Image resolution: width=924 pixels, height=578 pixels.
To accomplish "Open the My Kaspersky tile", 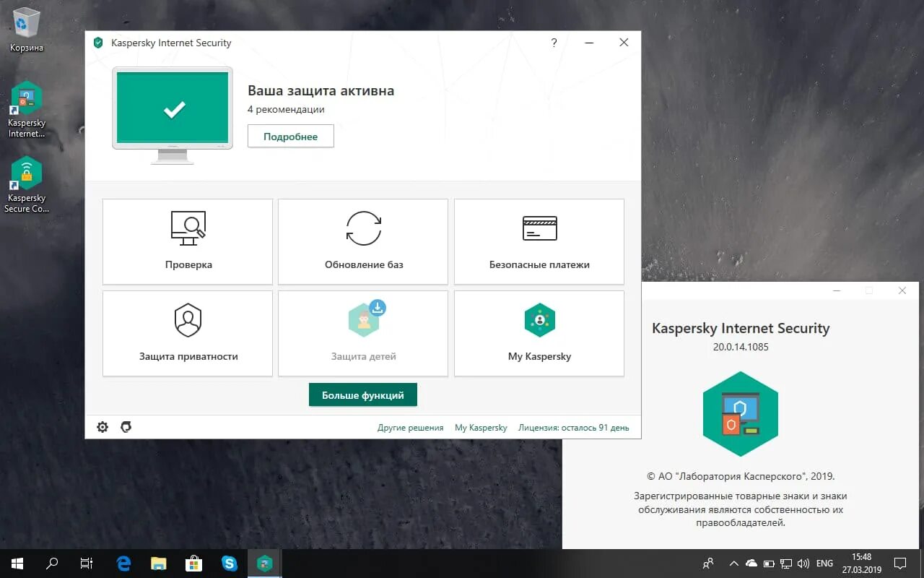I will (539, 333).
